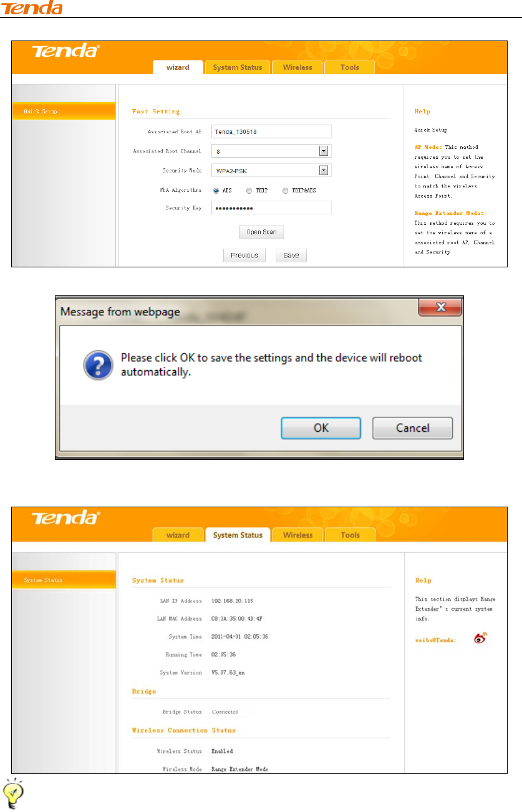Viewport: 522px width, 812px height.
Task: Open the Tools tab in lower screenshot
Action: pyautogui.click(x=350, y=535)
